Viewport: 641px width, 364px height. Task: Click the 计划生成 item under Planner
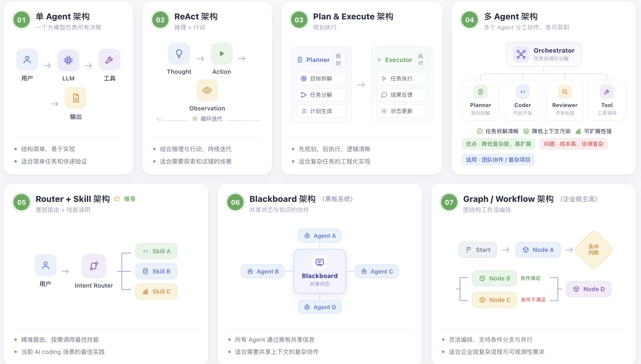pyautogui.click(x=321, y=111)
